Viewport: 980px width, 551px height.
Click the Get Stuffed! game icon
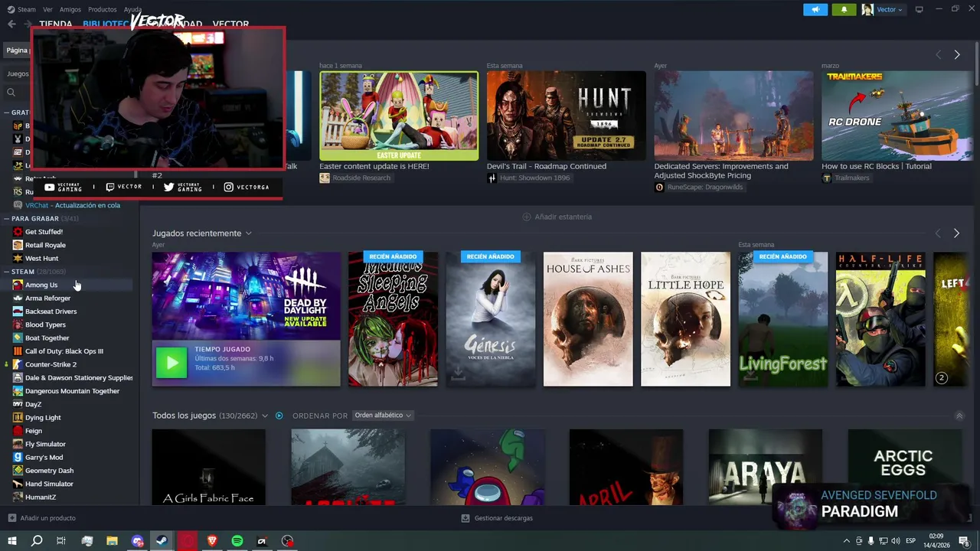tap(18, 231)
